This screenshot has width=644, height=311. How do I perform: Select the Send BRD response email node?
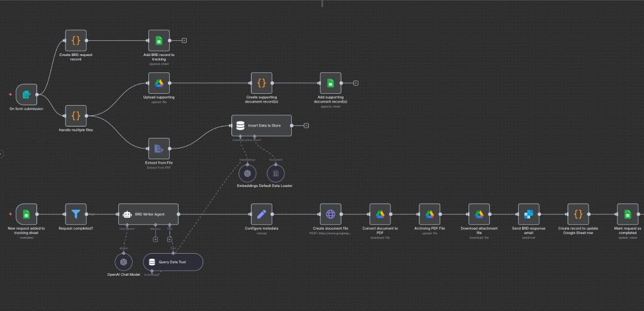(x=528, y=214)
